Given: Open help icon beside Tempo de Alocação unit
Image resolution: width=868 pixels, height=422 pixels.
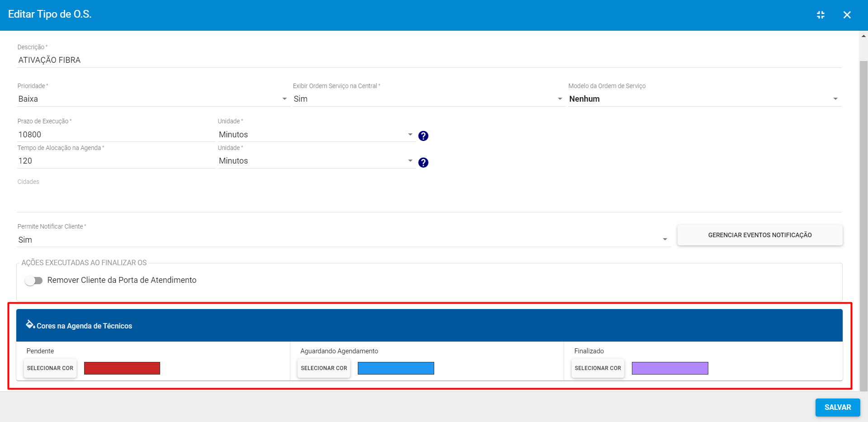Looking at the screenshot, I should pos(423,162).
